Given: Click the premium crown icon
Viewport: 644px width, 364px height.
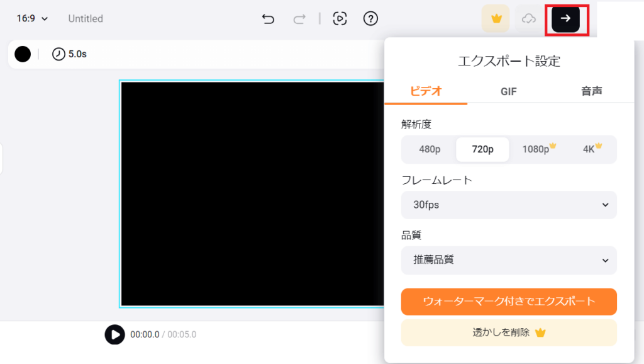Looking at the screenshot, I should pyautogui.click(x=496, y=18).
